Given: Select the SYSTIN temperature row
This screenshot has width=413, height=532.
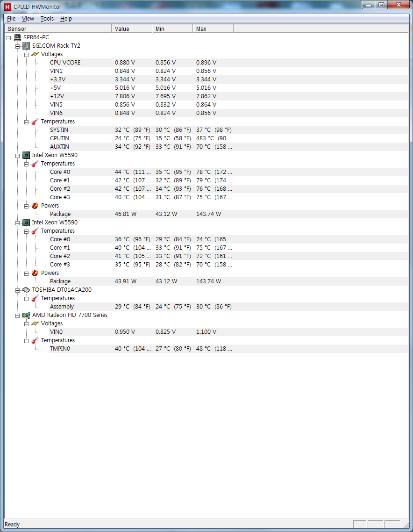Looking at the screenshot, I should [x=229, y=130].
